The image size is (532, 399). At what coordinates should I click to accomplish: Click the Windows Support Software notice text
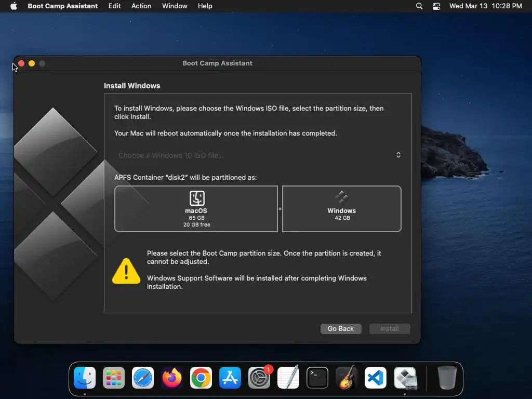point(257,282)
